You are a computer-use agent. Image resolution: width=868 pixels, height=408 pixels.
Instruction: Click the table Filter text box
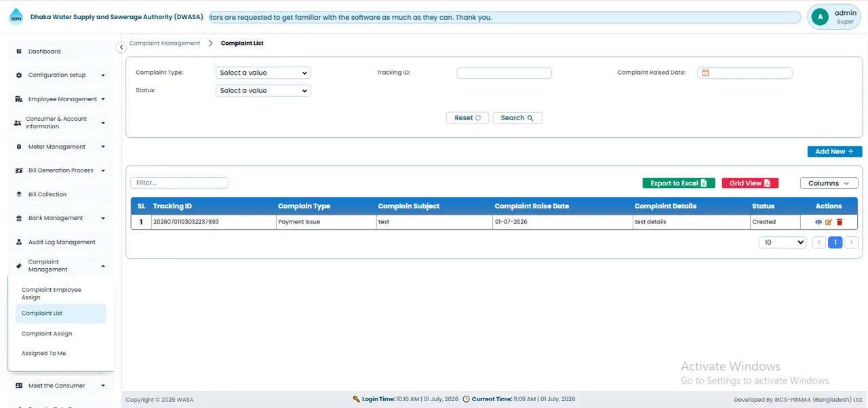[179, 183]
